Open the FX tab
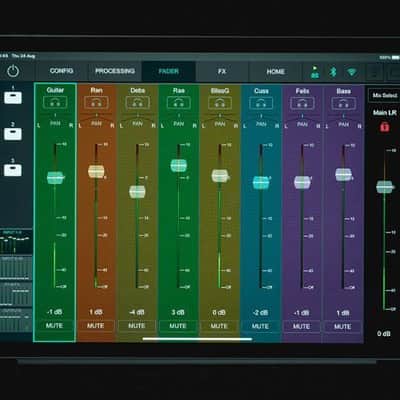This screenshot has width=400, height=400. point(222,71)
